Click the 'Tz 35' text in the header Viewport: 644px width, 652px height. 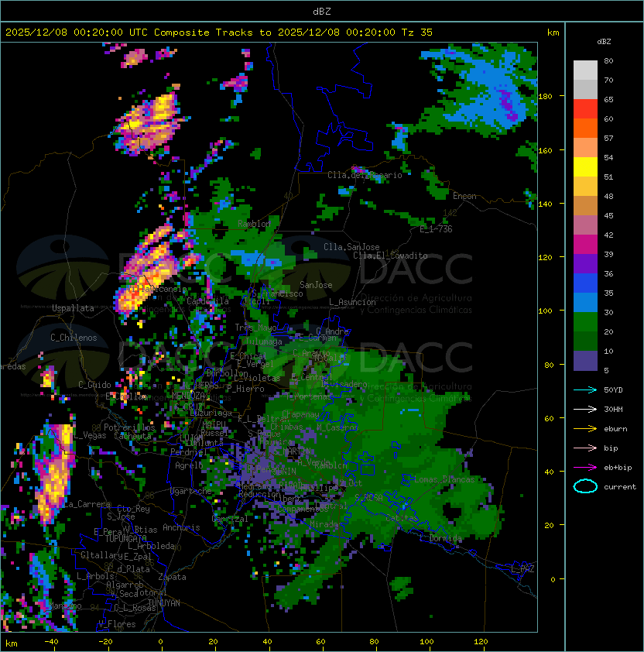pos(417,33)
